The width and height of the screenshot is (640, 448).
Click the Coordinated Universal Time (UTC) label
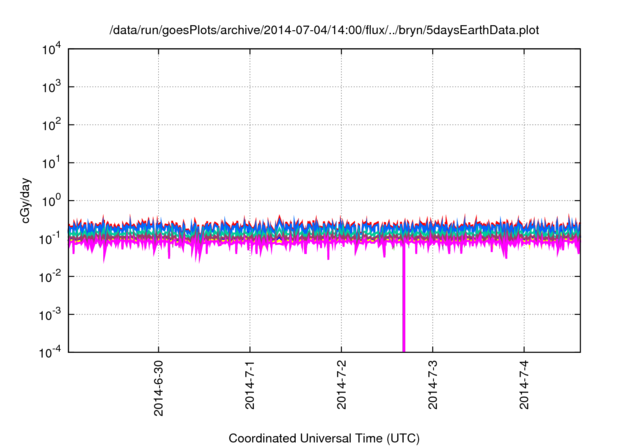click(324, 438)
